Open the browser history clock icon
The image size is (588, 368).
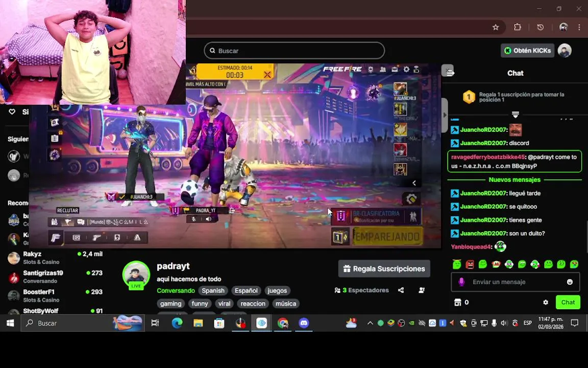pyautogui.click(x=541, y=27)
